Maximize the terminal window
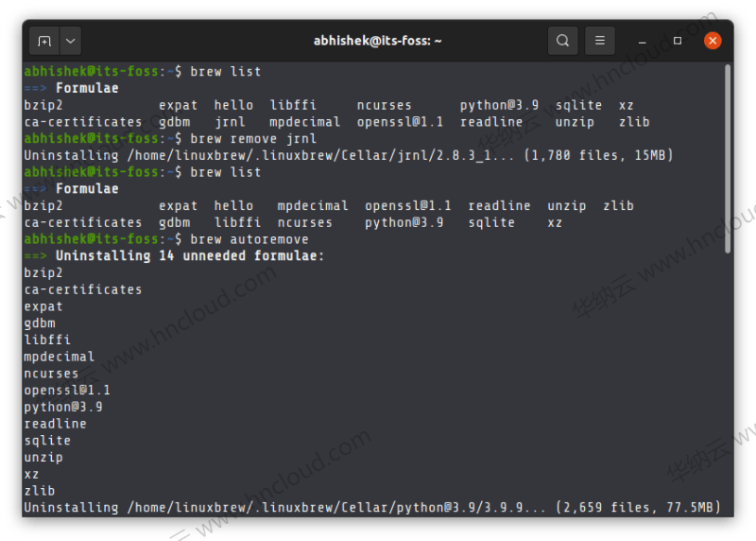Screen dimensions: 756x541 [x=678, y=41]
